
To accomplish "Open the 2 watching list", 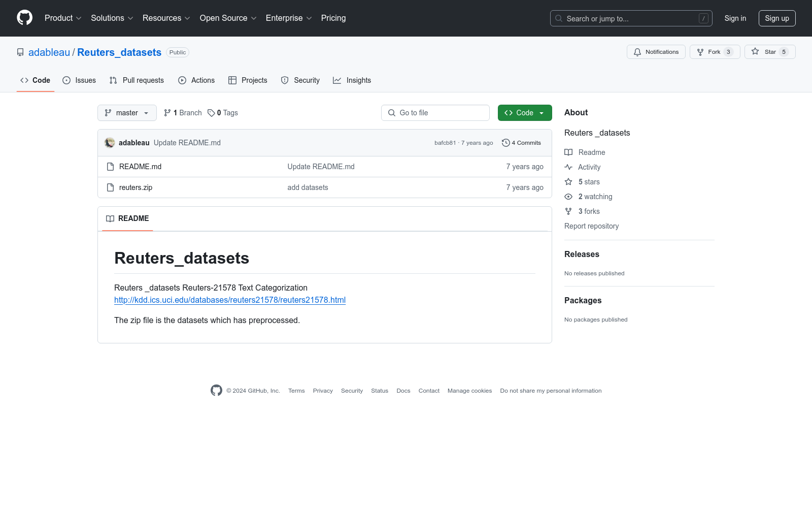I will (x=595, y=197).
